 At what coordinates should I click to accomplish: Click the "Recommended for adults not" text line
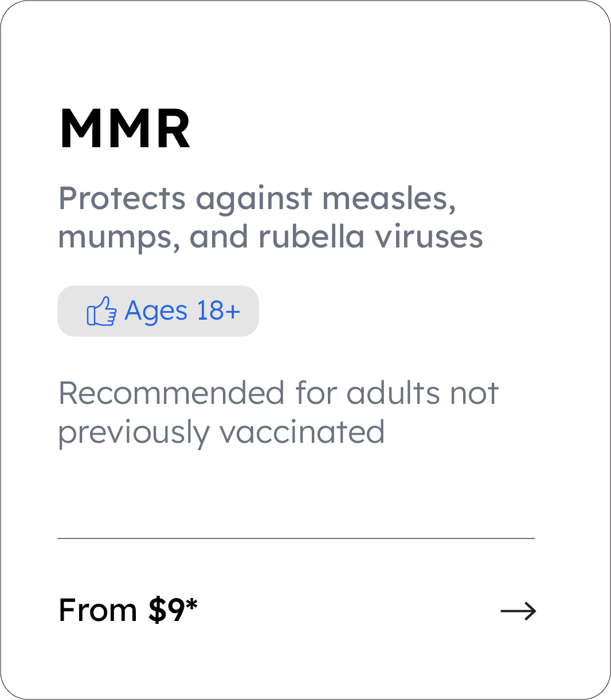pyautogui.click(x=279, y=394)
